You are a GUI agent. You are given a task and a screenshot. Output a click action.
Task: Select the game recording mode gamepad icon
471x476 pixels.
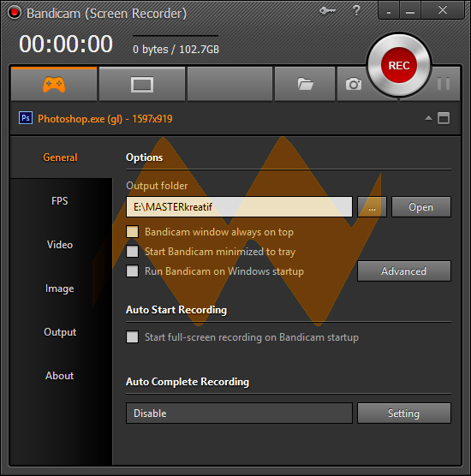(54, 84)
